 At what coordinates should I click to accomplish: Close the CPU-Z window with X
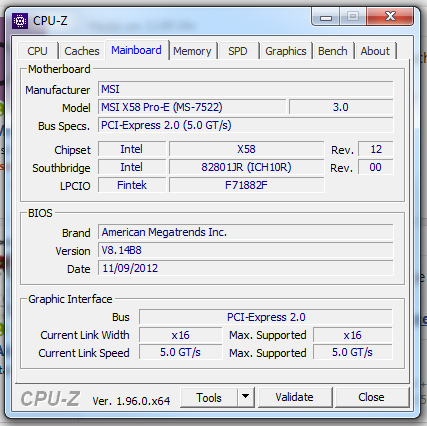(390, 16)
